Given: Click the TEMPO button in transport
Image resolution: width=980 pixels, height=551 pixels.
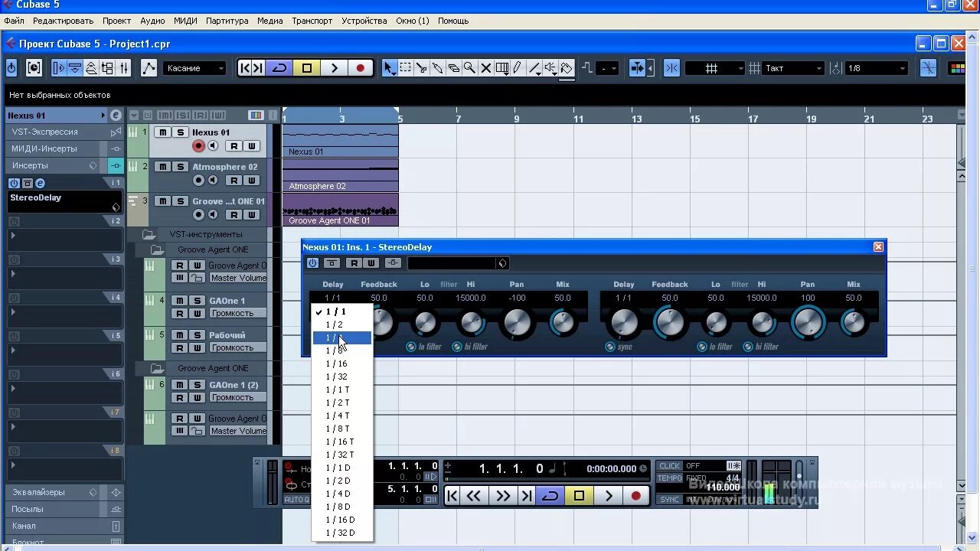Looking at the screenshot, I should (x=670, y=478).
